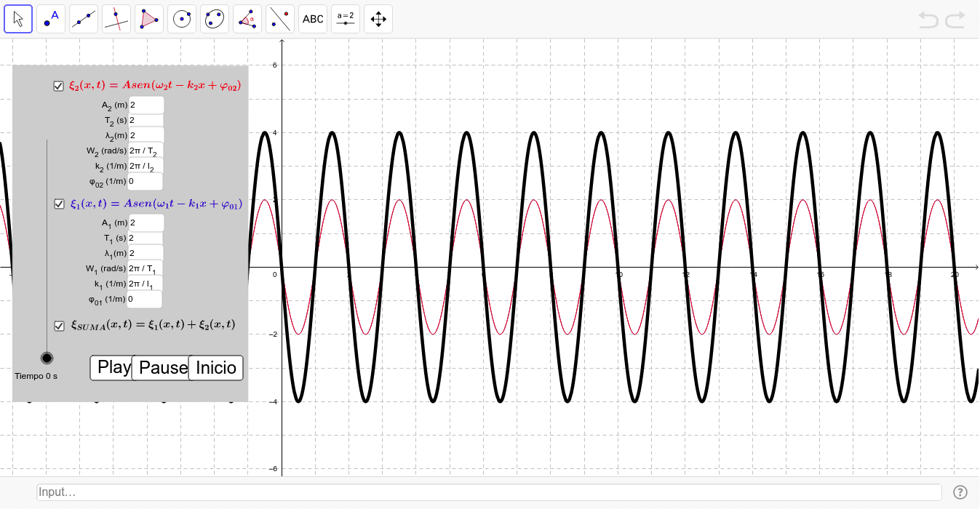Select the Slider a=2 tool
This screenshot has height=509, width=980.
[x=346, y=19]
